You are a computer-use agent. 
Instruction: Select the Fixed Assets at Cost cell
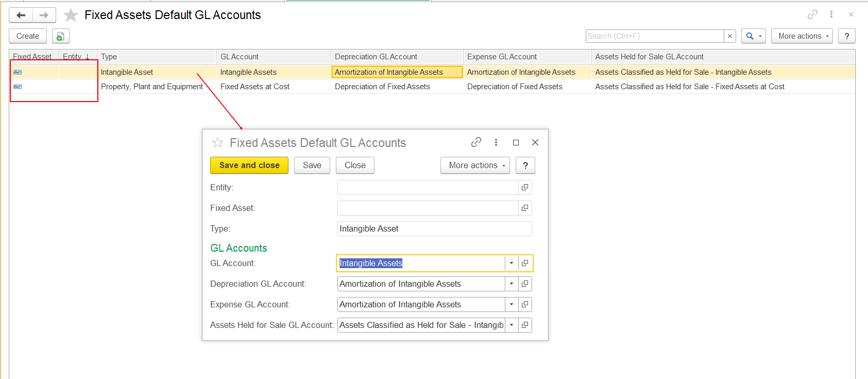(x=274, y=87)
